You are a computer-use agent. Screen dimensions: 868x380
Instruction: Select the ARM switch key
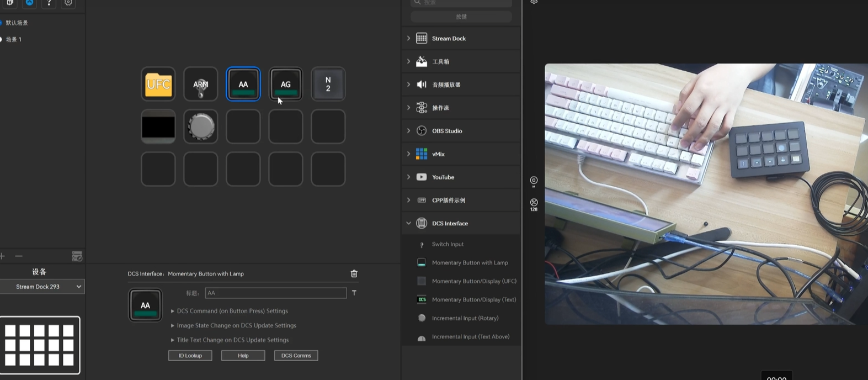201,84
